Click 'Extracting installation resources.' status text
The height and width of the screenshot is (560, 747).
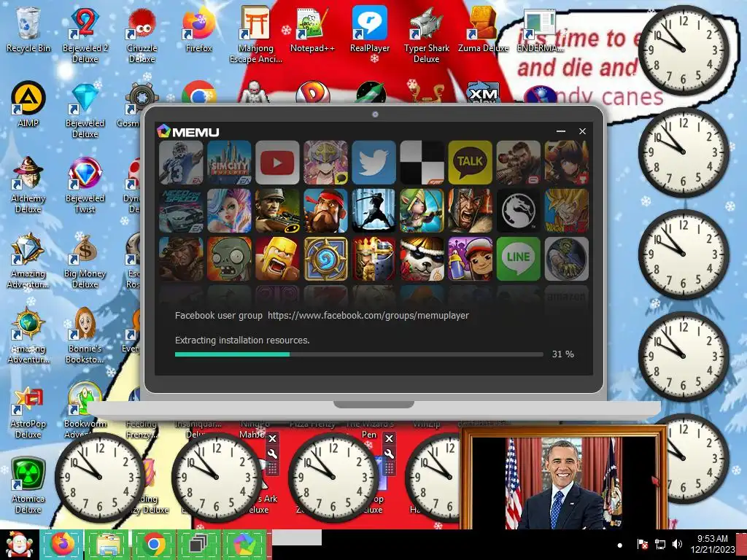242,340
